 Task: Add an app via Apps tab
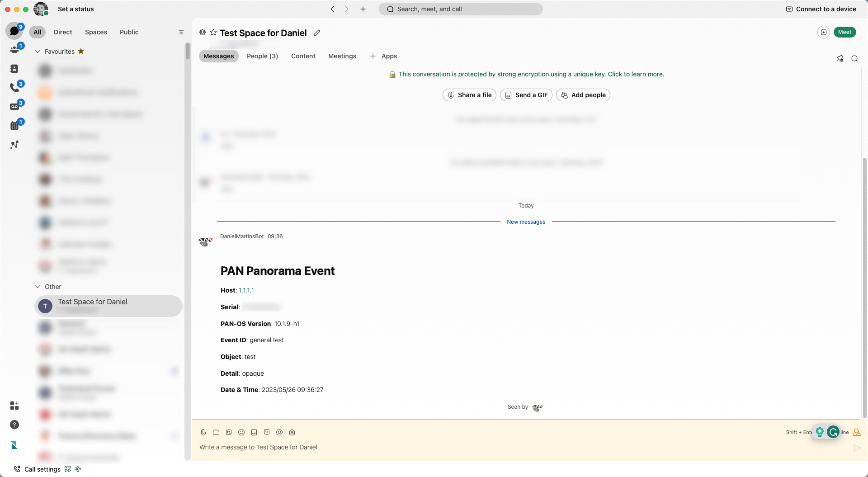tap(383, 56)
